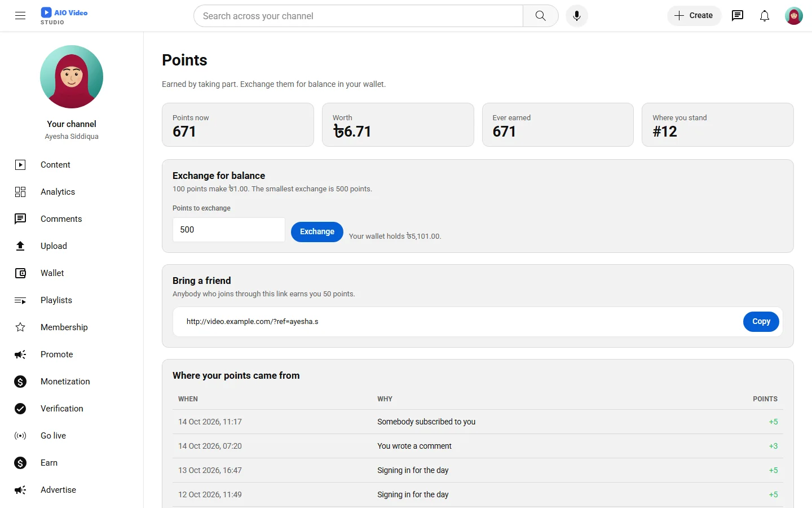Open the notifications bell
812x508 pixels.
(765, 16)
